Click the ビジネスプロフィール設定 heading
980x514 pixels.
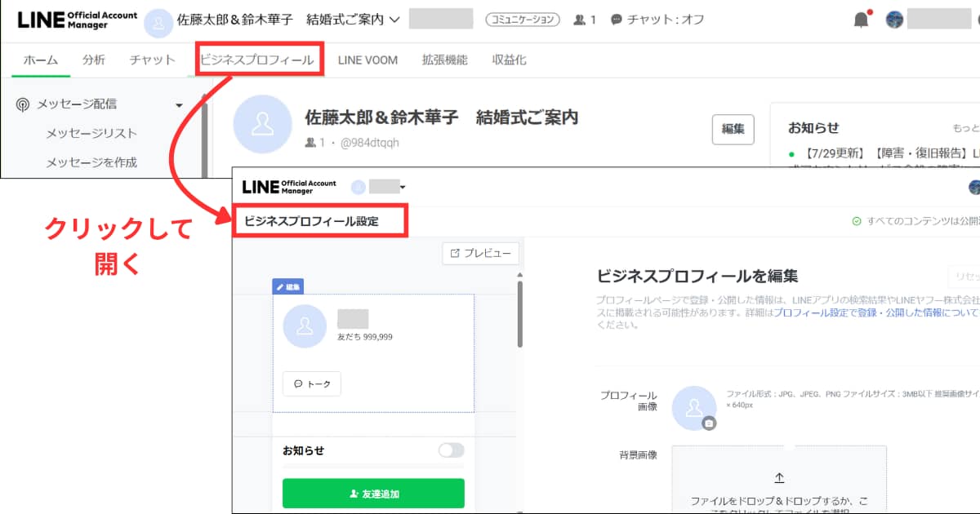pos(311,221)
